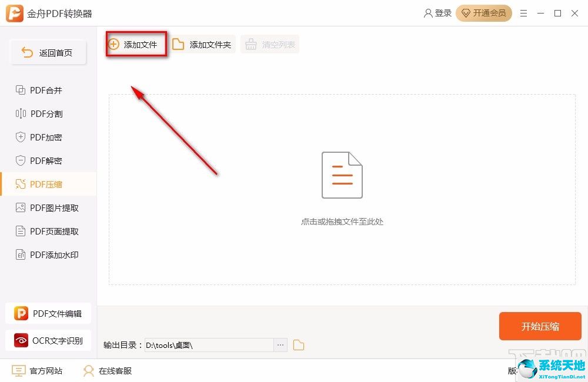Viewport: 588px width, 382px height.
Task: Switch to the PDF压缩 tab
Action: tap(46, 184)
